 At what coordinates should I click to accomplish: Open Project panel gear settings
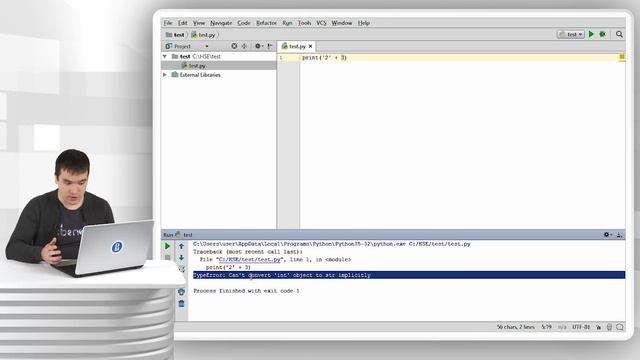[x=258, y=46]
